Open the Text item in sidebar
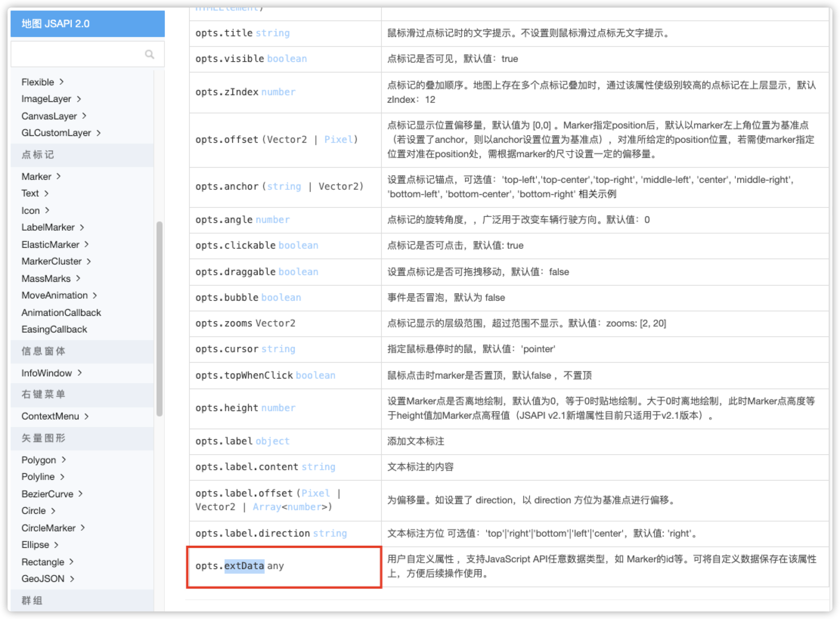Viewport: 840px width, 619px height. [30, 193]
